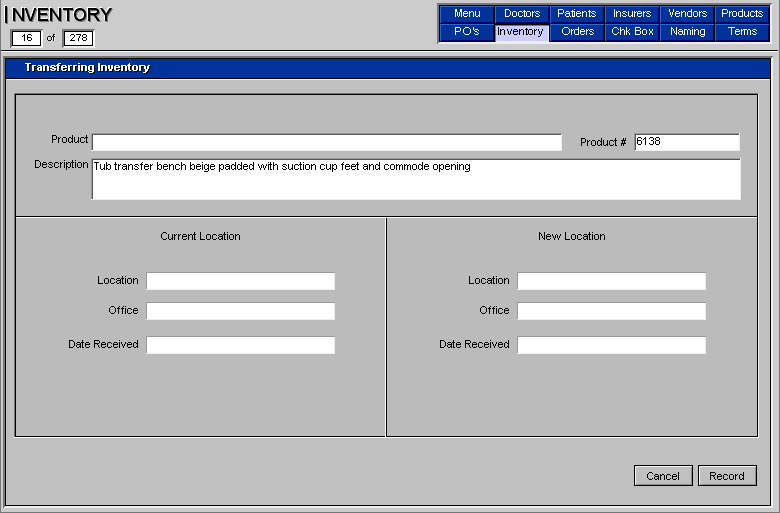Click the Transferring Inventory header text
Screen dimensions: 780x513
(x=87, y=67)
